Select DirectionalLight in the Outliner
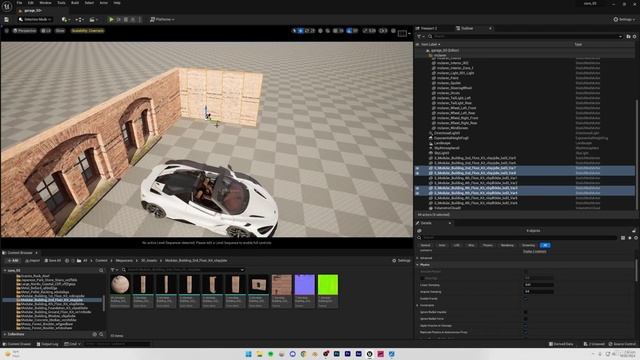The height and width of the screenshot is (360, 640). pyautogui.click(x=447, y=133)
